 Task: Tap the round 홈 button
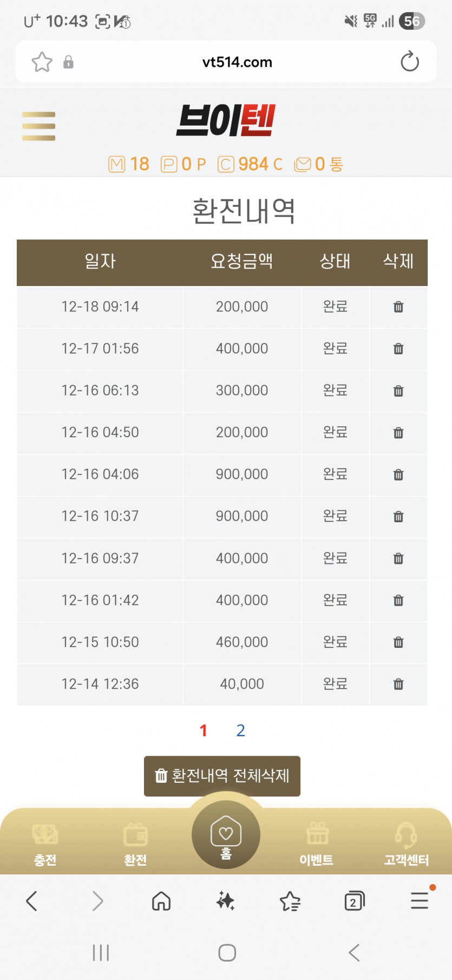click(226, 835)
